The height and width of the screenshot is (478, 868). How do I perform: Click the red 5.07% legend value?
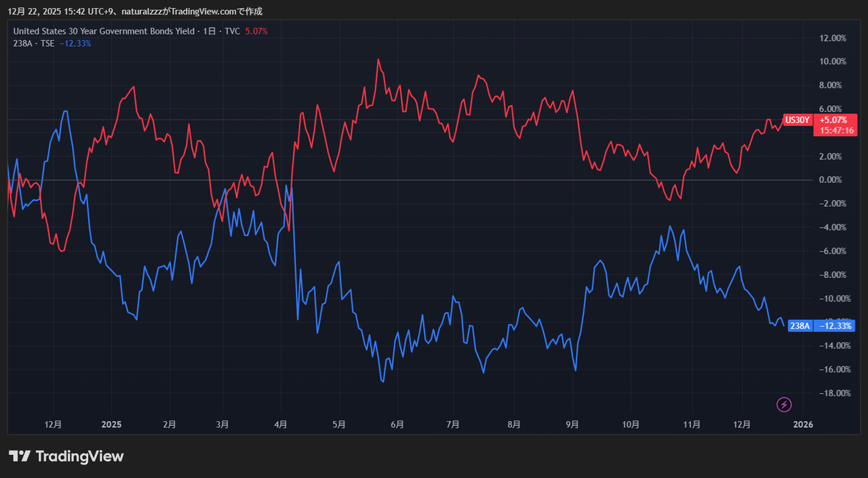[256, 31]
